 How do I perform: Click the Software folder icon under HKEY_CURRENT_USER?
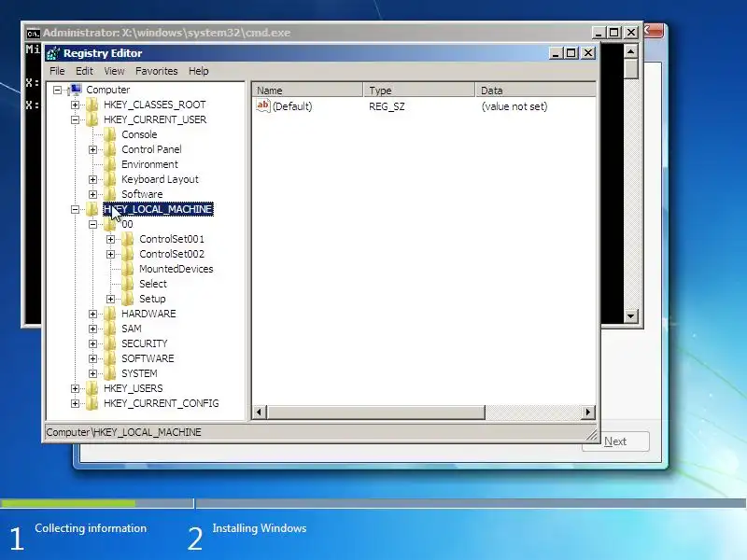tap(110, 194)
